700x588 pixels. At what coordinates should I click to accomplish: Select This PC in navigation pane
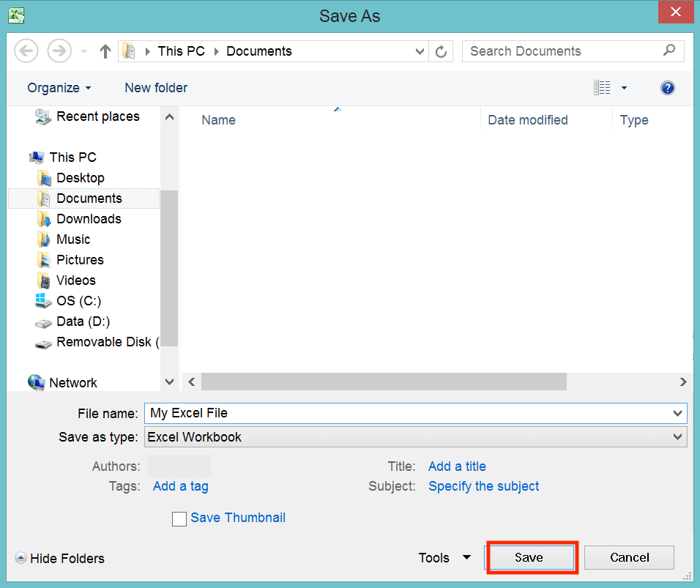tap(63, 157)
